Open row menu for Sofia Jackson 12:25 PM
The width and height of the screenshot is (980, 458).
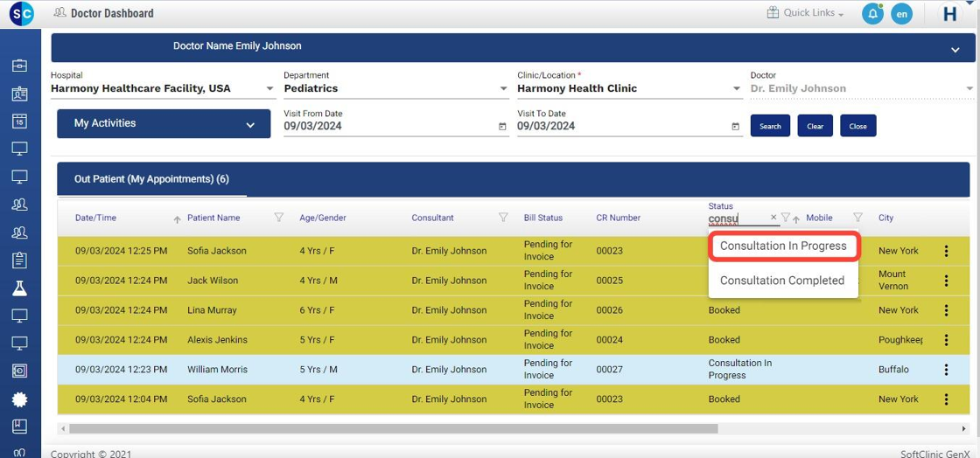(x=946, y=251)
